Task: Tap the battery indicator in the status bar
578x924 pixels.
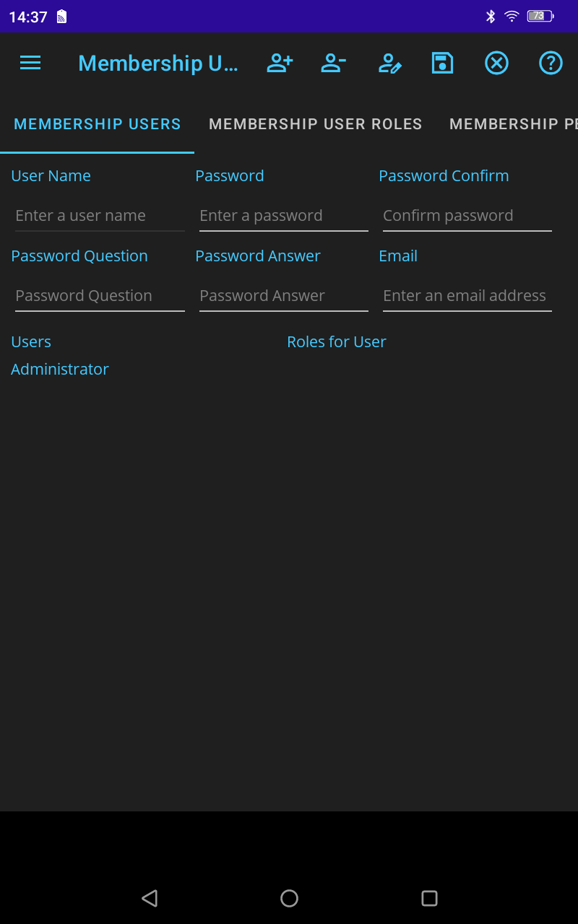Action: coord(538,16)
